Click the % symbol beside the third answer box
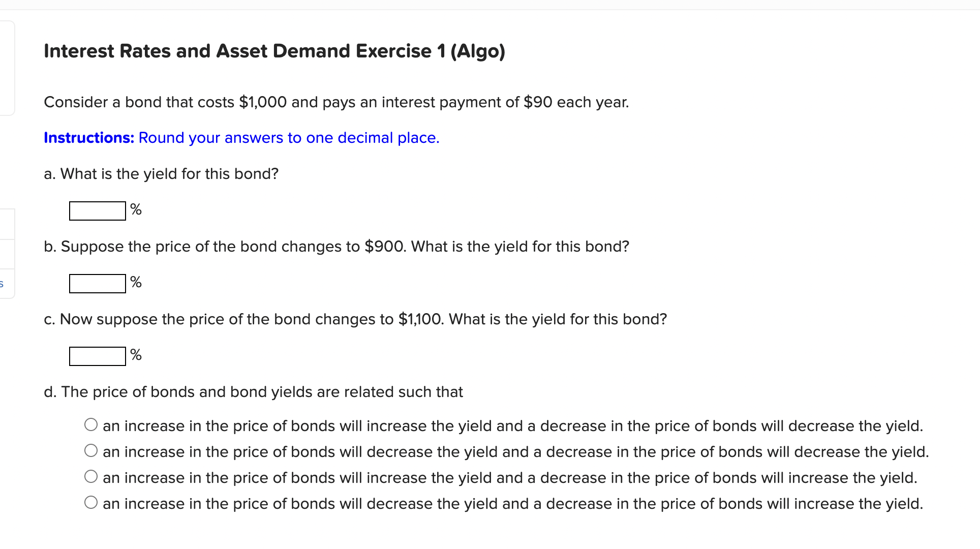Screen dimensions: 980x549 tap(136, 355)
